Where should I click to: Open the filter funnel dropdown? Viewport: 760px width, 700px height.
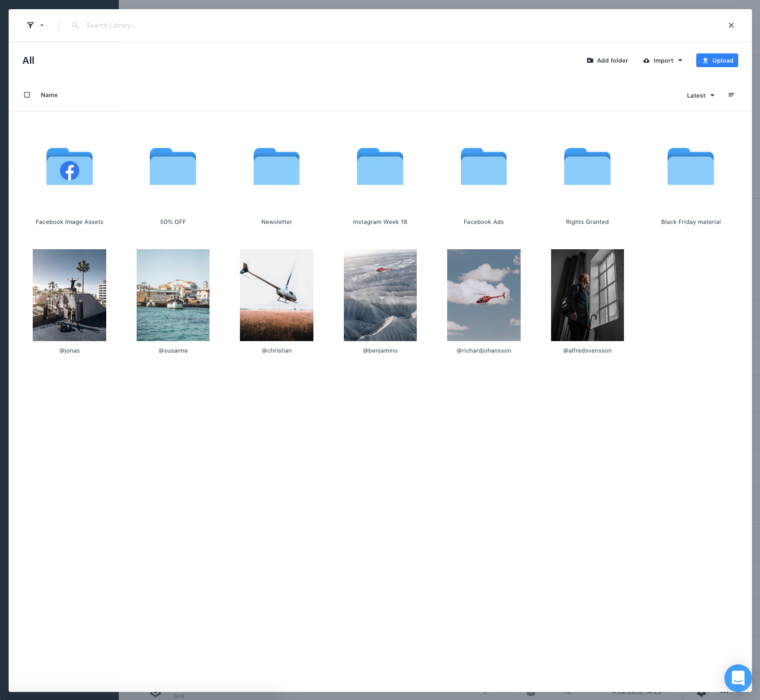[35, 25]
